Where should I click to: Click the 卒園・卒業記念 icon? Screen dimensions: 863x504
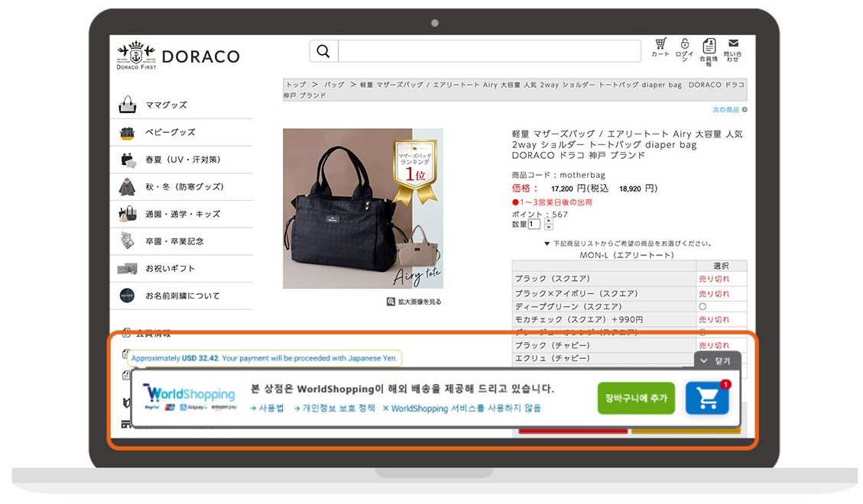(x=127, y=241)
